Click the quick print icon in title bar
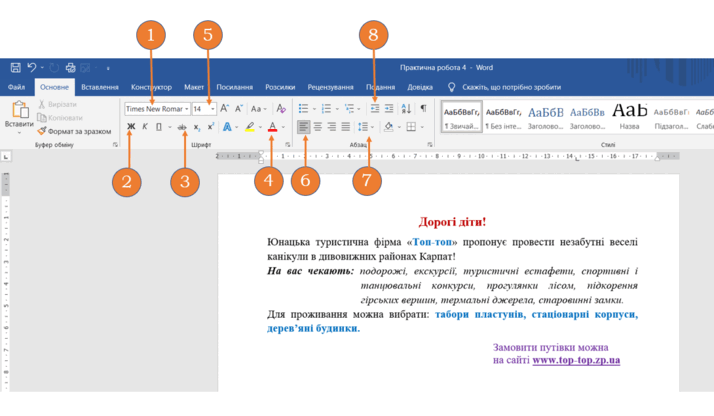Viewport: 714px width, 416px height. tap(70, 68)
